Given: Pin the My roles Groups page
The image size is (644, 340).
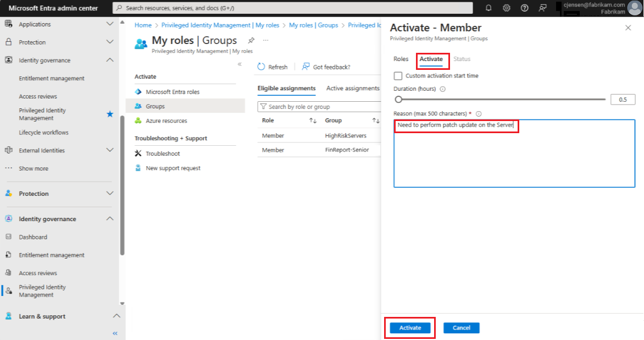Looking at the screenshot, I should 251,40.
